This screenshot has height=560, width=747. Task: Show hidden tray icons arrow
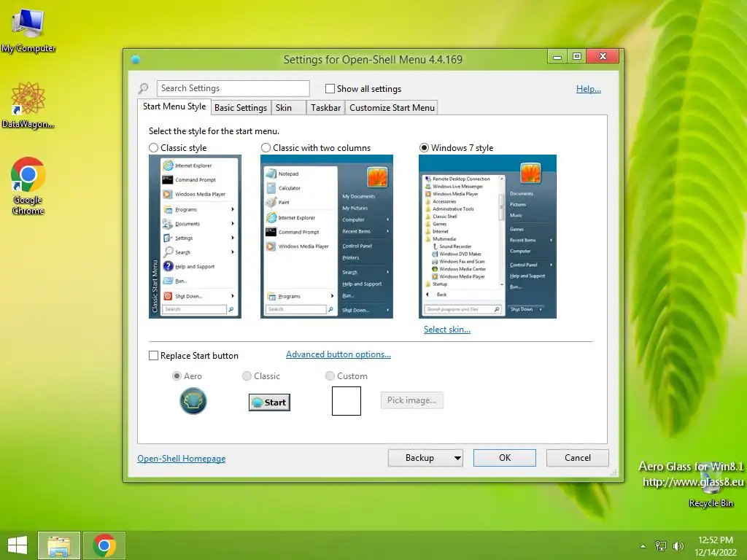(x=643, y=546)
